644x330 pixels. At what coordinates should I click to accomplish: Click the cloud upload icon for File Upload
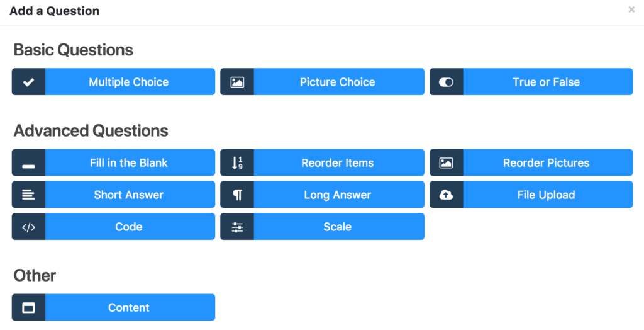[x=446, y=195]
